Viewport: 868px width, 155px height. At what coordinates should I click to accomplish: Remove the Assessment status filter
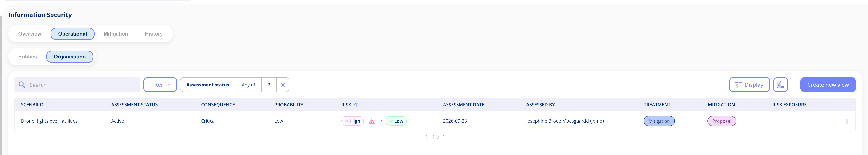click(283, 85)
